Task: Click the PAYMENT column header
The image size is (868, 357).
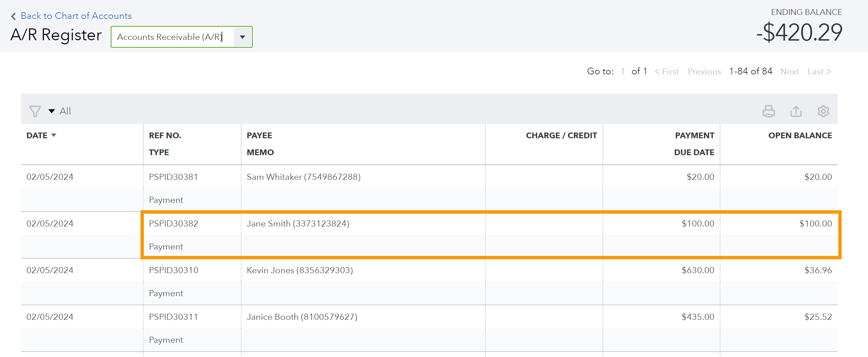Action: 694,136
